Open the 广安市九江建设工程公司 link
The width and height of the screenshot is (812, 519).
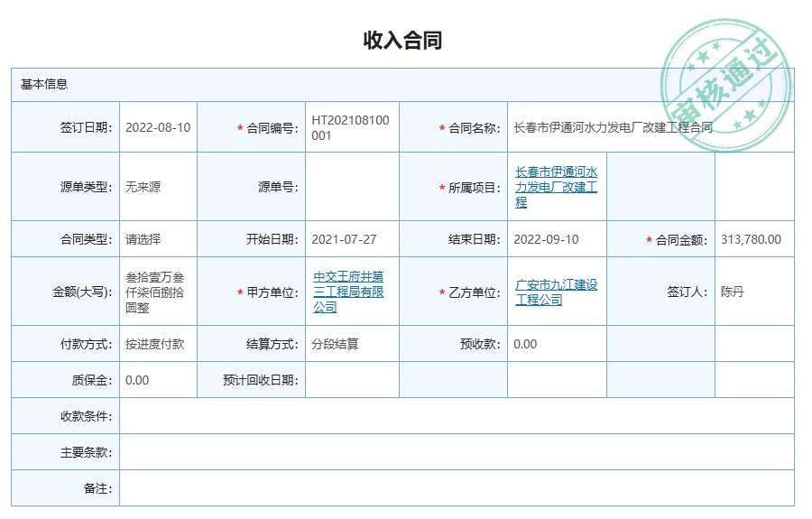coord(556,292)
